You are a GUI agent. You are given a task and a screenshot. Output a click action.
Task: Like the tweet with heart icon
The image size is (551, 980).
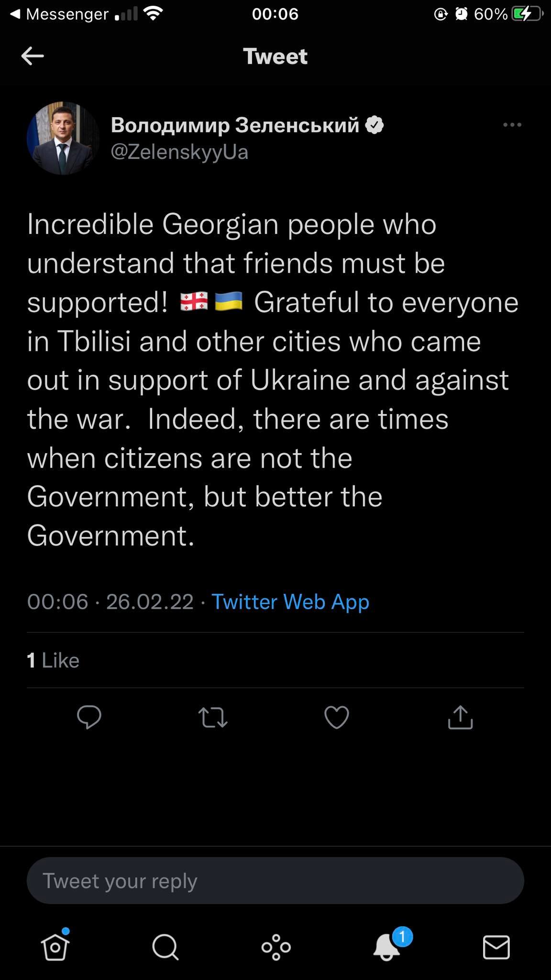click(337, 717)
